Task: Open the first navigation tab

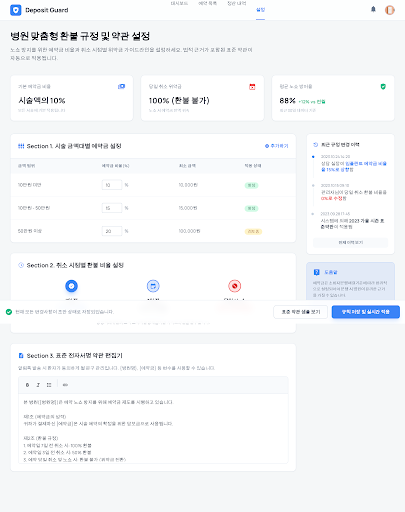Action: 179,3
